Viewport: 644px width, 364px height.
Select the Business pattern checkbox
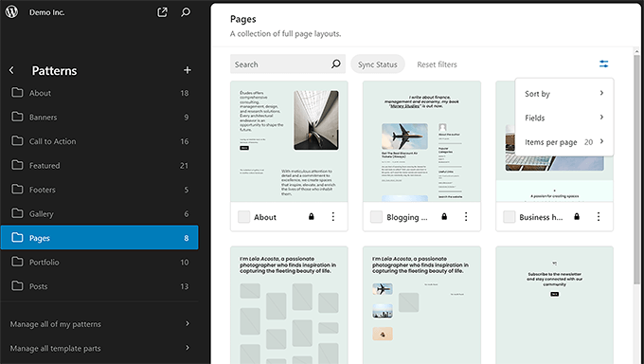coord(510,217)
